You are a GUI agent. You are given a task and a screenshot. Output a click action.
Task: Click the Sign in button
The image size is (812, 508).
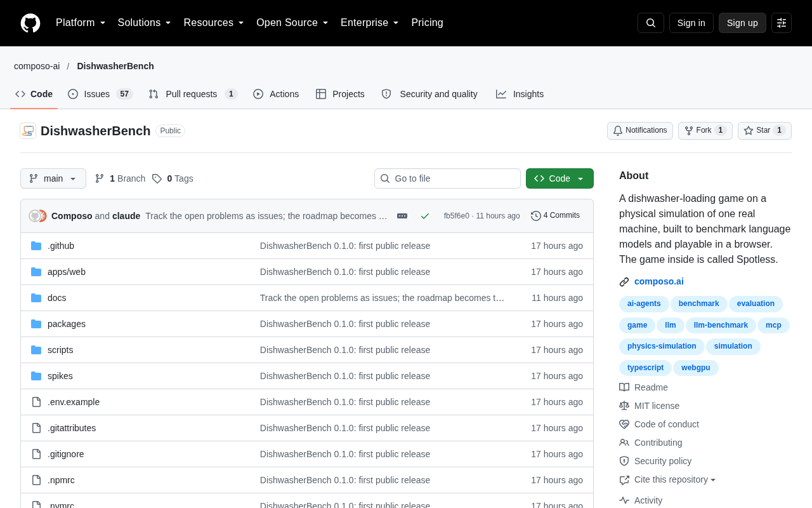691,23
